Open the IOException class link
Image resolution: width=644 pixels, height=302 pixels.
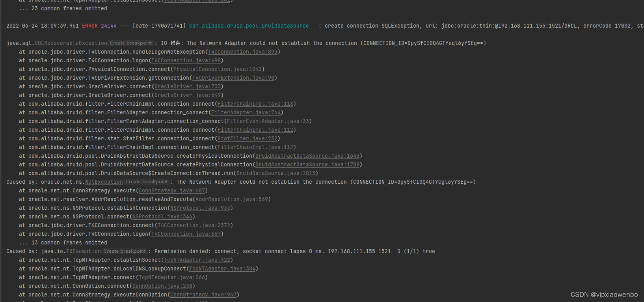point(84,252)
